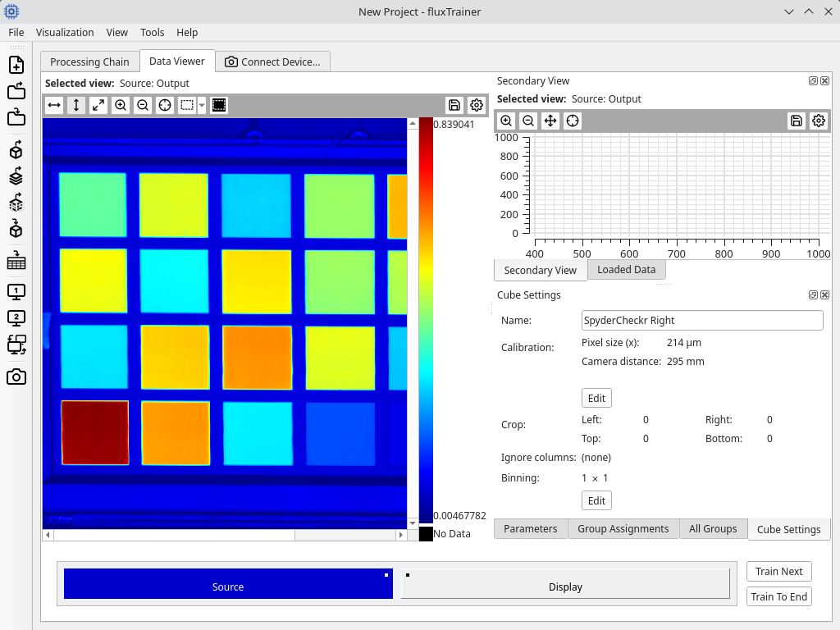Select the Display node in processing chain

point(565,584)
